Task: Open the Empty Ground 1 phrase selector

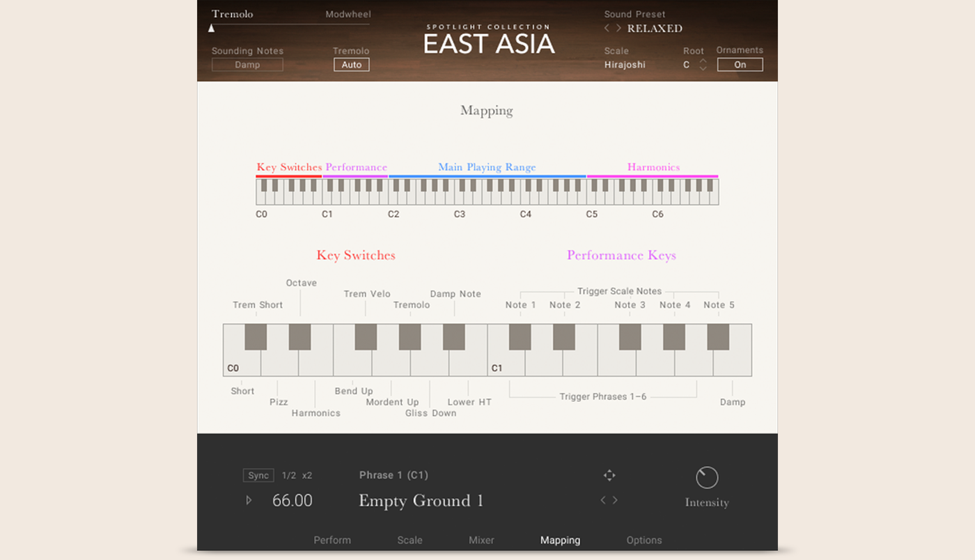Action: coord(421,501)
